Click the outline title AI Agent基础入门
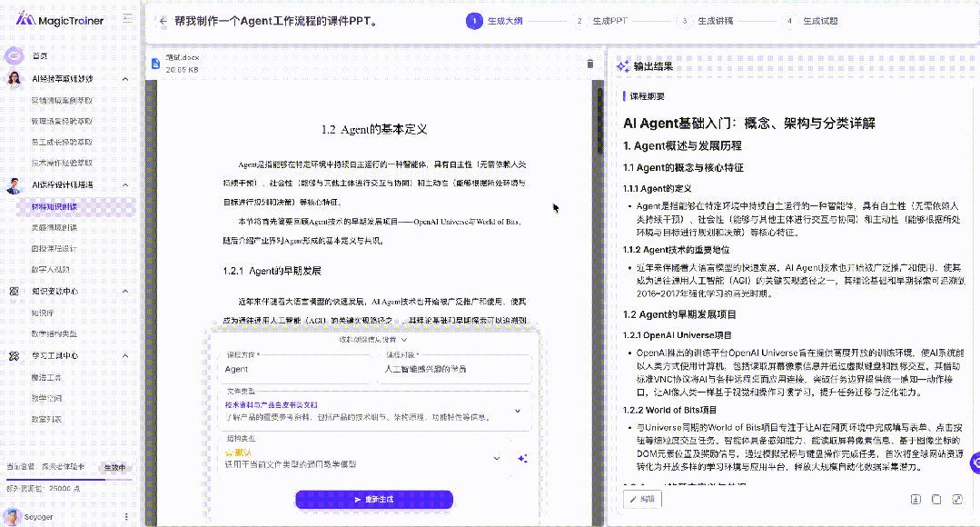 point(748,124)
